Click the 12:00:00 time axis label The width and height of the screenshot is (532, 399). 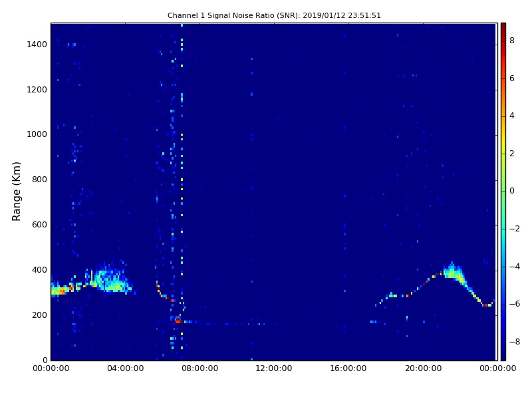[x=274, y=368]
